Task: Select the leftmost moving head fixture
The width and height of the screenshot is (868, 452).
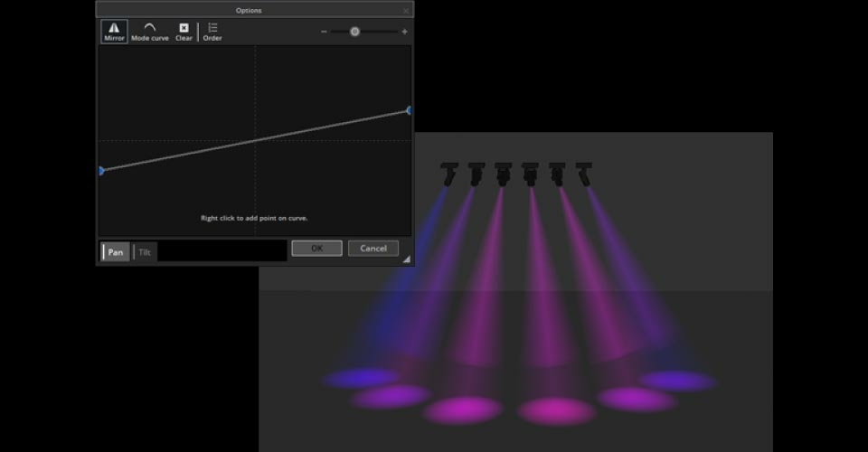Action: pyautogui.click(x=449, y=174)
